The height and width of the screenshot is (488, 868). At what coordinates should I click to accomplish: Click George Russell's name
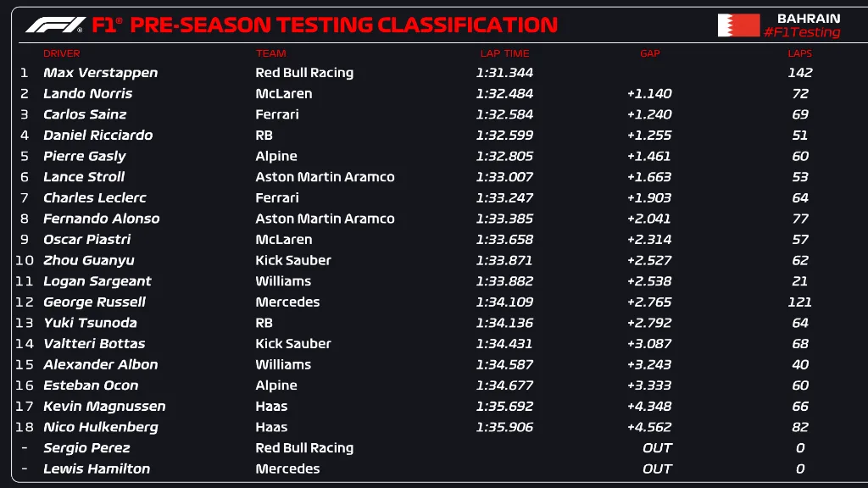coord(94,302)
